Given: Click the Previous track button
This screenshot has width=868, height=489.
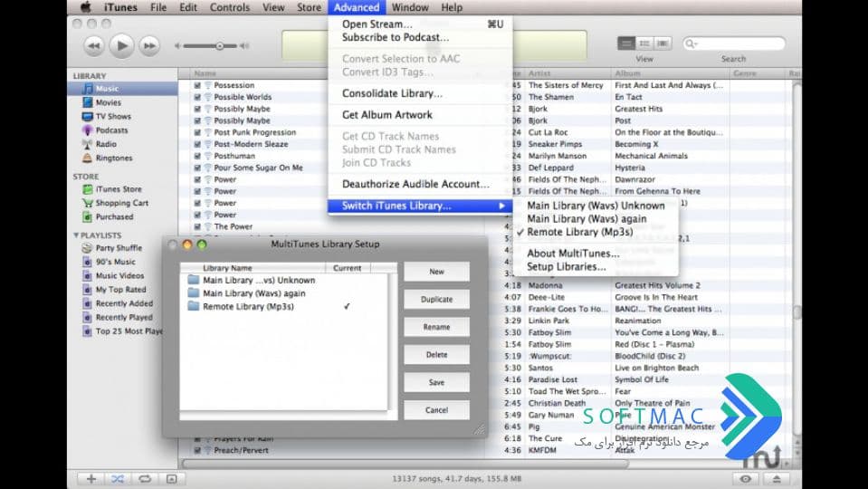Looking at the screenshot, I should [x=94, y=46].
